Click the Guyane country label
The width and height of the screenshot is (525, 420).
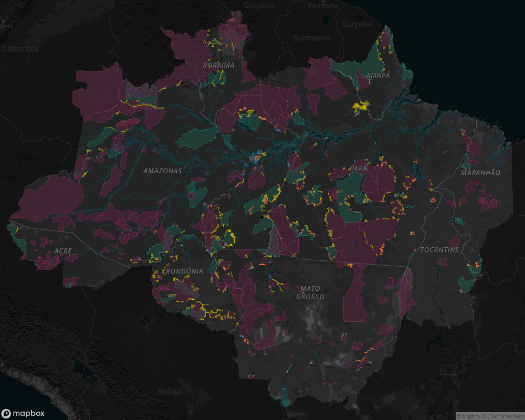click(358, 24)
